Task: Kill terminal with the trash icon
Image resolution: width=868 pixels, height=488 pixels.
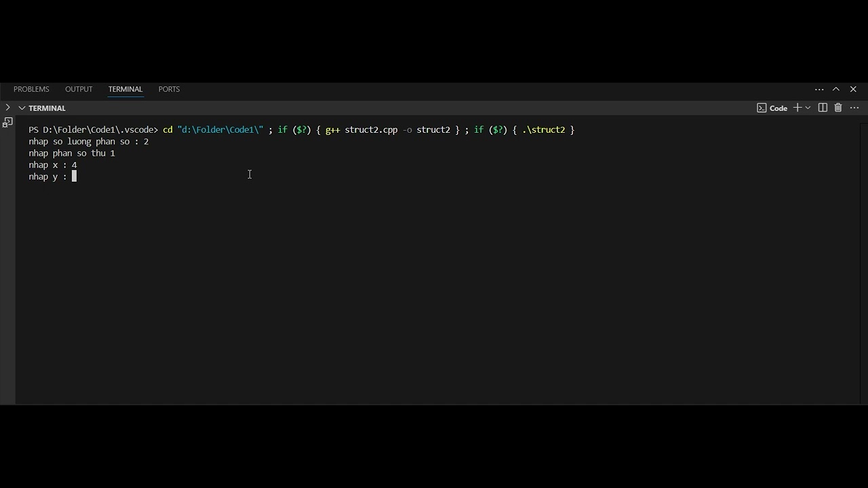Action: tap(838, 108)
